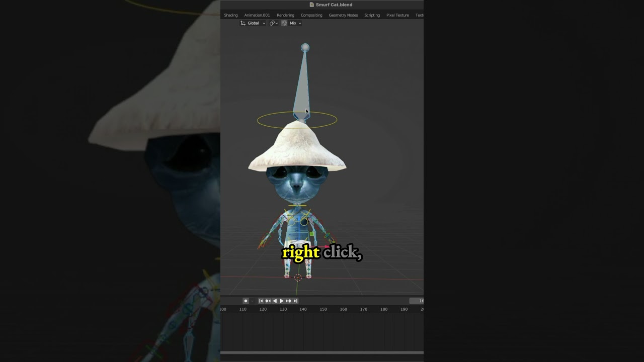Open the chain-link icon dropdown

point(273,23)
